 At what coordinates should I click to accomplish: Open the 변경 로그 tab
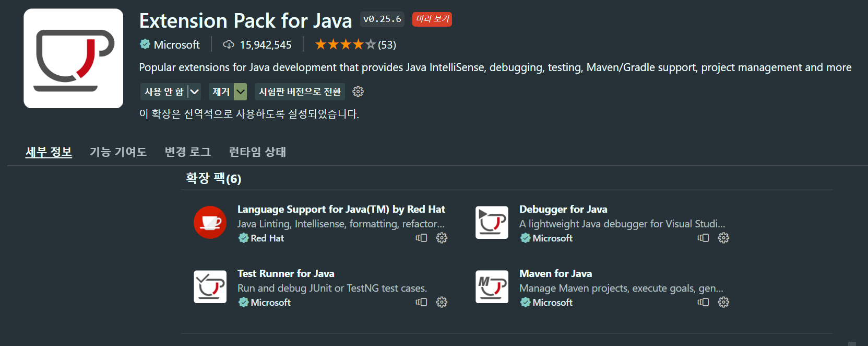pyautogui.click(x=188, y=152)
